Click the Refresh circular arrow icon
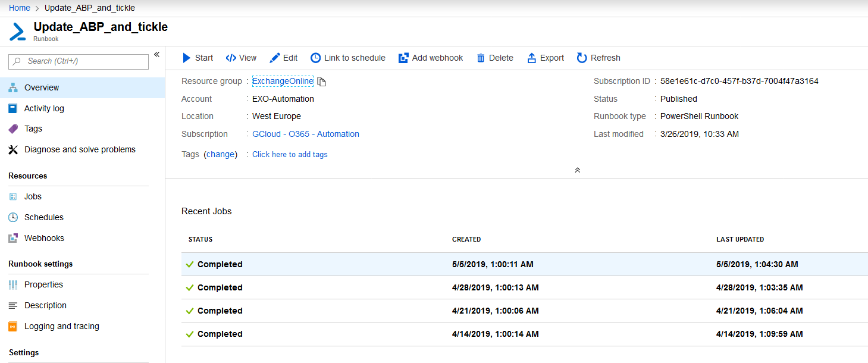The width and height of the screenshot is (868, 363). point(582,58)
